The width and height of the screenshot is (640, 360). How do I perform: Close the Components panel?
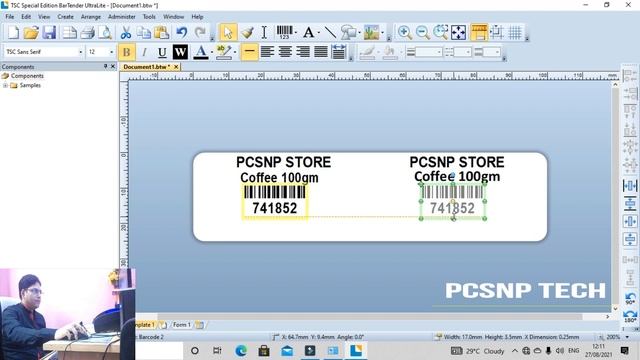click(x=113, y=66)
